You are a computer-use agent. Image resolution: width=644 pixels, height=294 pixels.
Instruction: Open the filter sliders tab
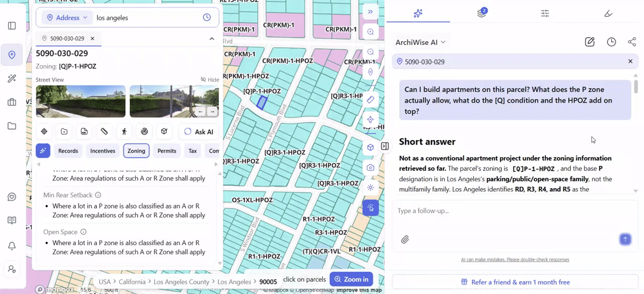(545, 13)
